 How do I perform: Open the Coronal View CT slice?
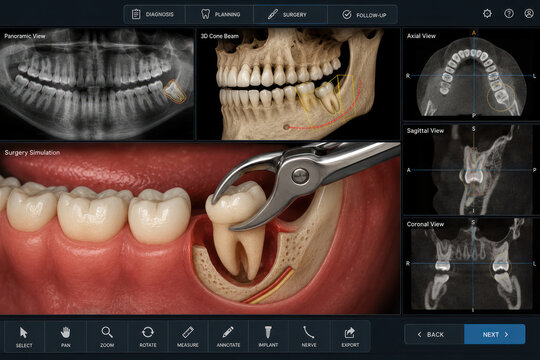pos(471,265)
